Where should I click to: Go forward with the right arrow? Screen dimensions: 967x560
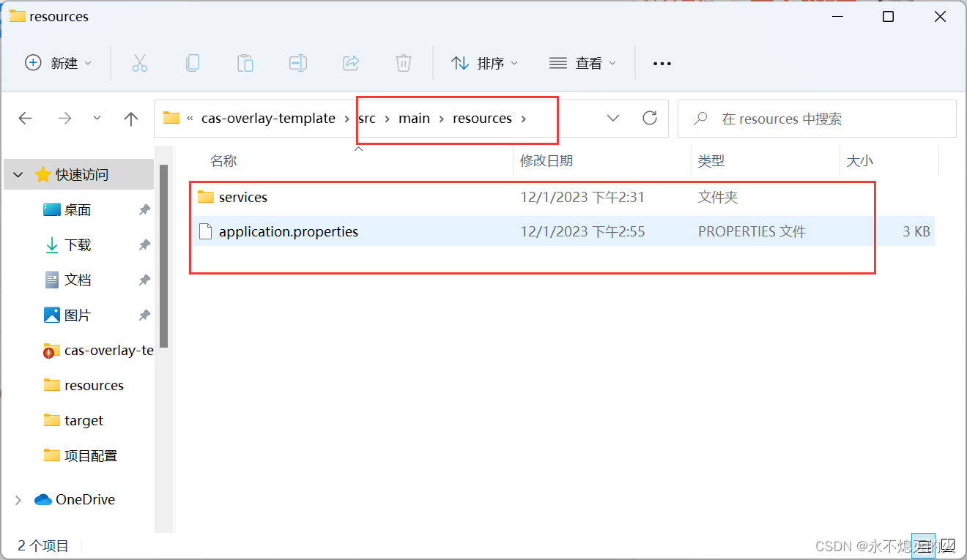[65, 119]
